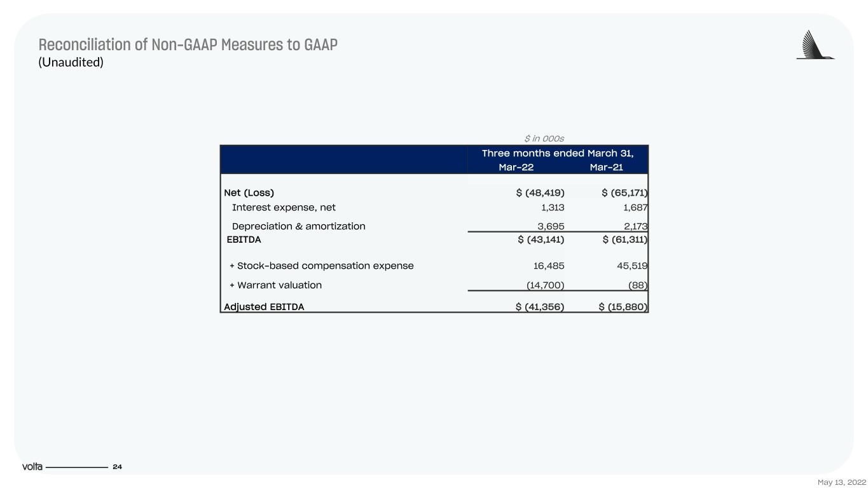Click the bird logo icon
The height and width of the screenshot is (488, 868).
pos(815,44)
